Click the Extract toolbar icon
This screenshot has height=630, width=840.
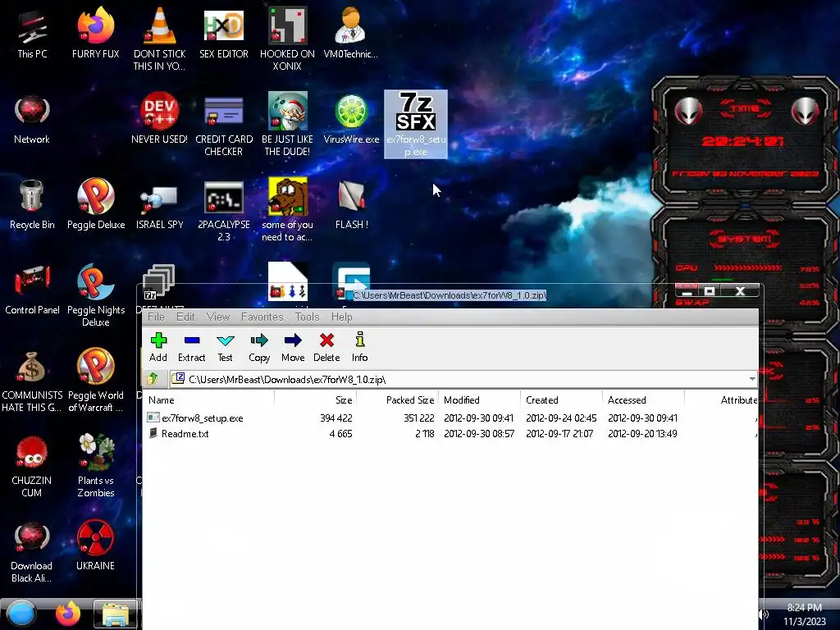pos(191,347)
